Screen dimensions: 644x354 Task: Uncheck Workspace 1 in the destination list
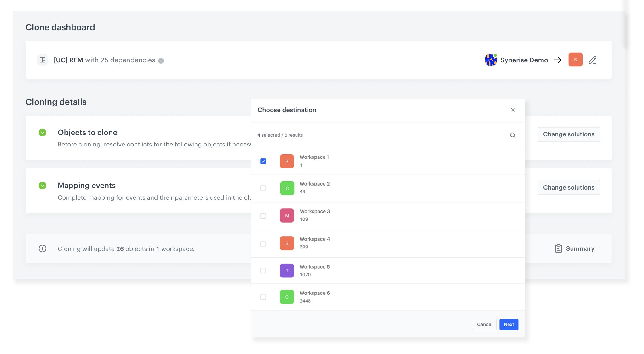click(263, 161)
